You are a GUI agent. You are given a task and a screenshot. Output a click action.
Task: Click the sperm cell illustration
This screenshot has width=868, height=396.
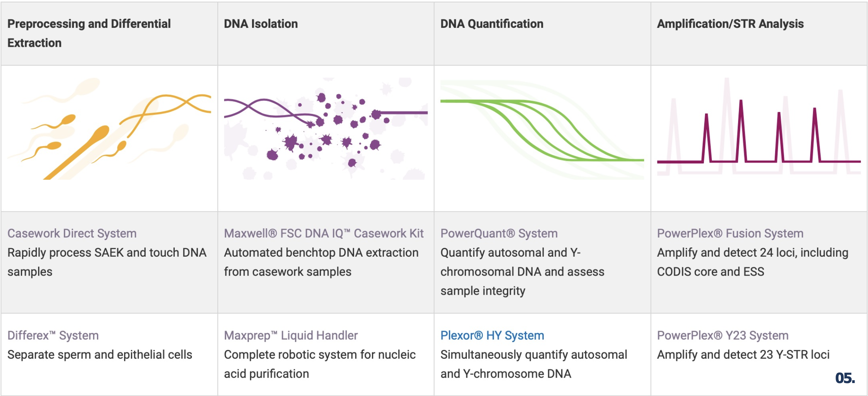(x=109, y=129)
